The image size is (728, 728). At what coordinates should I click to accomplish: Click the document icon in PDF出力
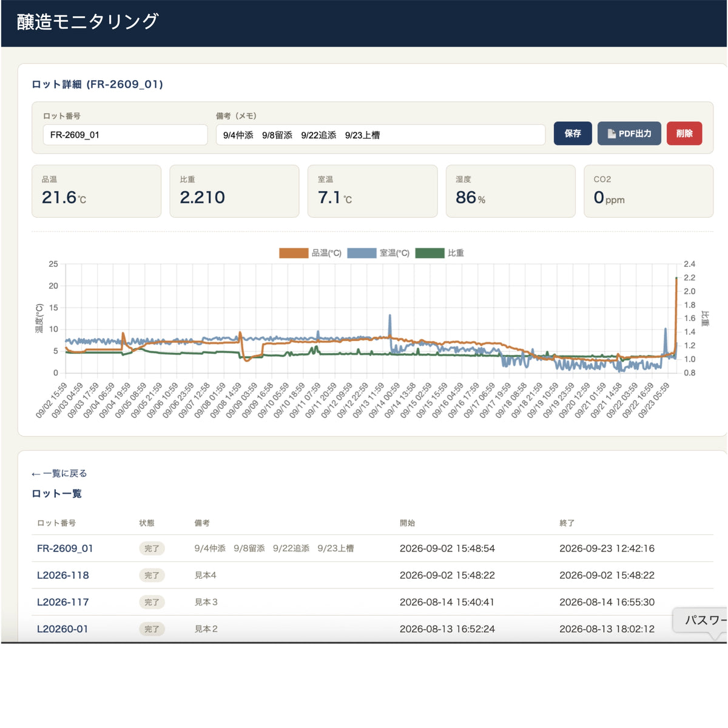[x=612, y=133]
